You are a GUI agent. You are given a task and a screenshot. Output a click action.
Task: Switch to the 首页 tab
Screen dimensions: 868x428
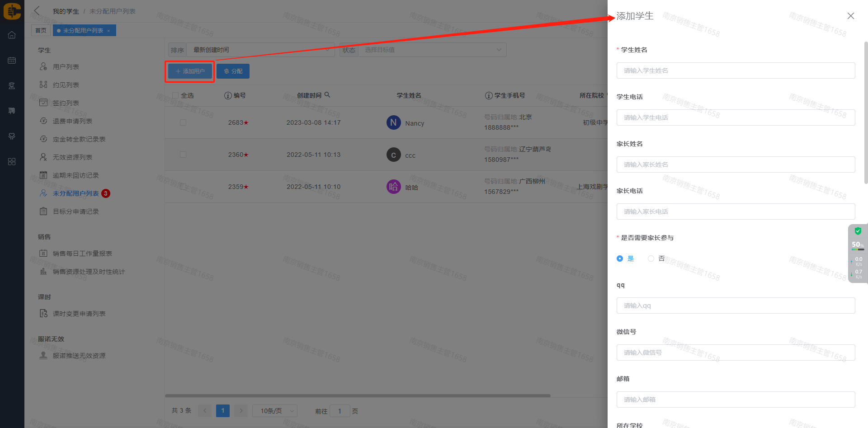coord(41,30)
